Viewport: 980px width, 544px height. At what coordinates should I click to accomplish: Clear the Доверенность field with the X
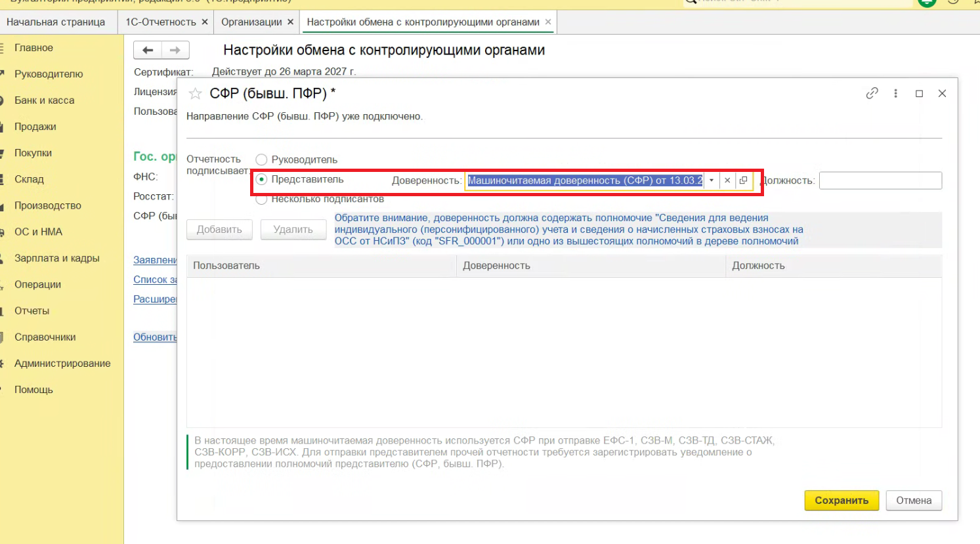[727, 180]
